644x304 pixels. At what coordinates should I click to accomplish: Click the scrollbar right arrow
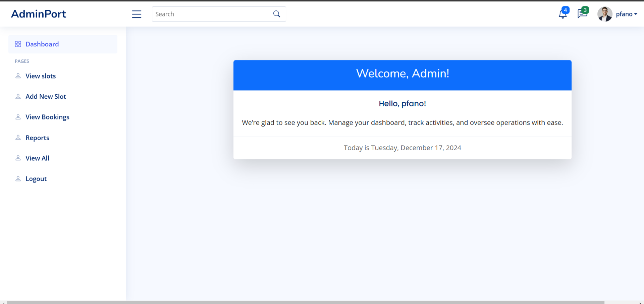coord(640,302)
